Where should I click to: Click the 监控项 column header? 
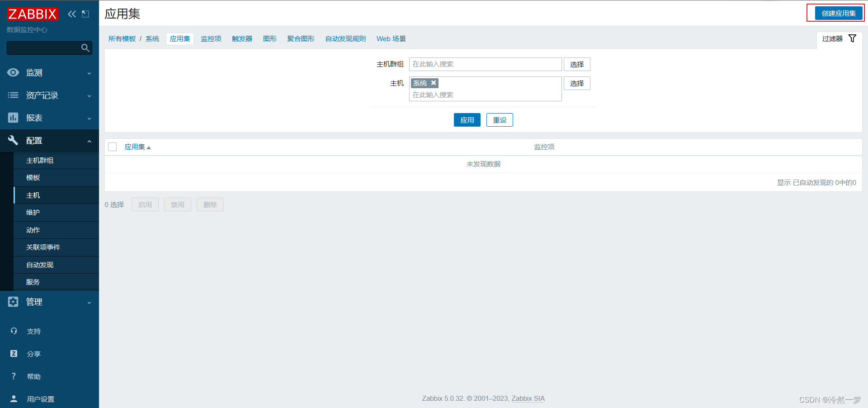(x=544, y=147)
